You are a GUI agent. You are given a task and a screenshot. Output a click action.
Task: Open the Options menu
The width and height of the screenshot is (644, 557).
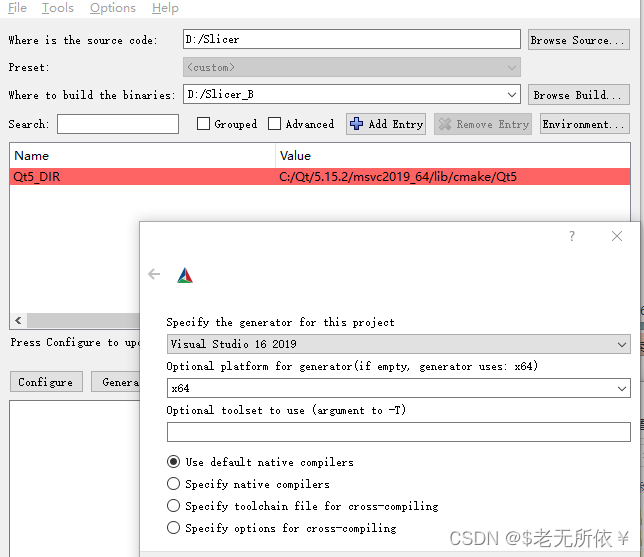(113, 8)
